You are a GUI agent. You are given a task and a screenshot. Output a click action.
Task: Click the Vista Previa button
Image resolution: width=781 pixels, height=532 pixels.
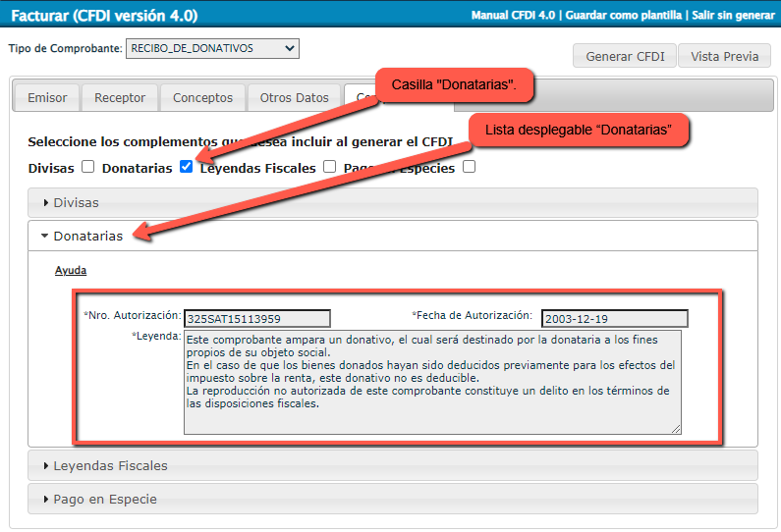(x=724, y=56)
